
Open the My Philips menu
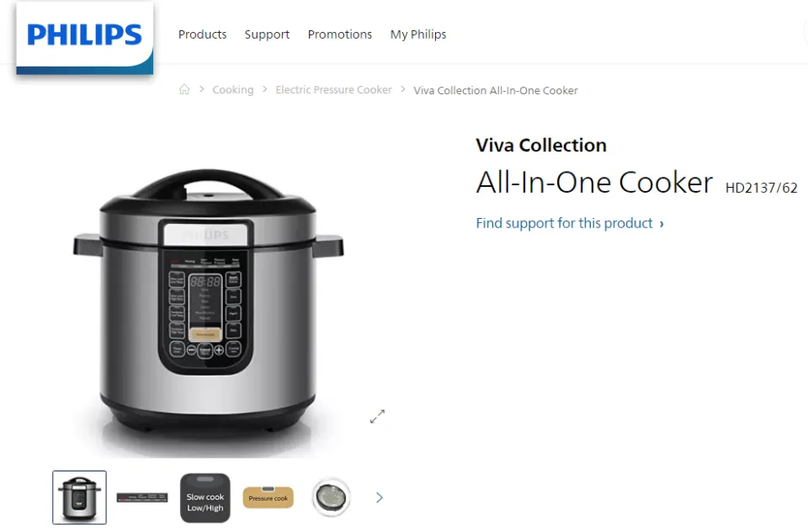coord(418,35)
